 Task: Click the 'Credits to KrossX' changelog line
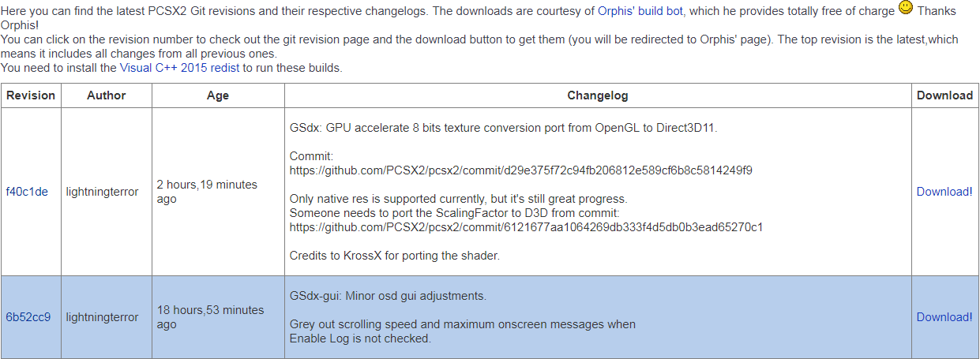[x=395, y=256]
